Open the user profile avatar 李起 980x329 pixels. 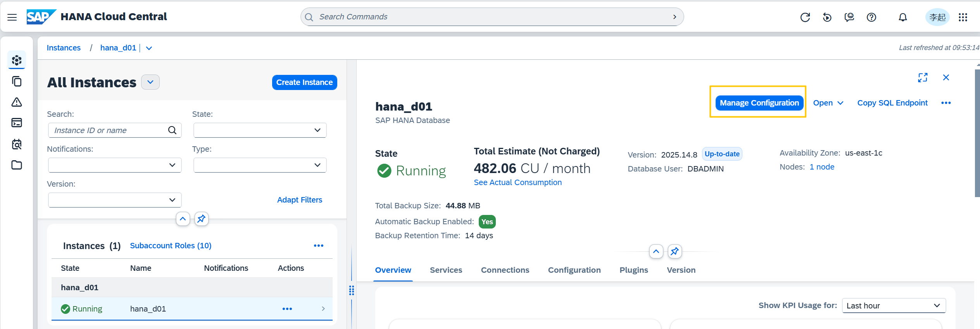click(x=937, y=17)
